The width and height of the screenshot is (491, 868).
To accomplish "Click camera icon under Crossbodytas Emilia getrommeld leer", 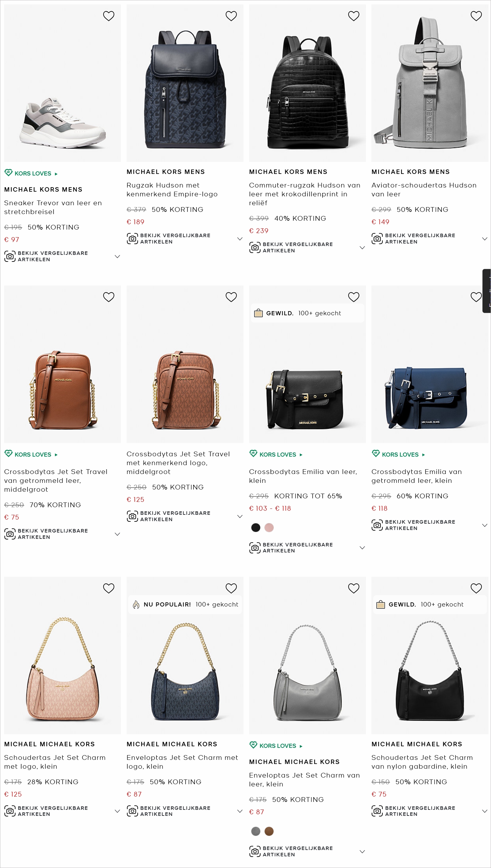I will click(x=377, y=525).
